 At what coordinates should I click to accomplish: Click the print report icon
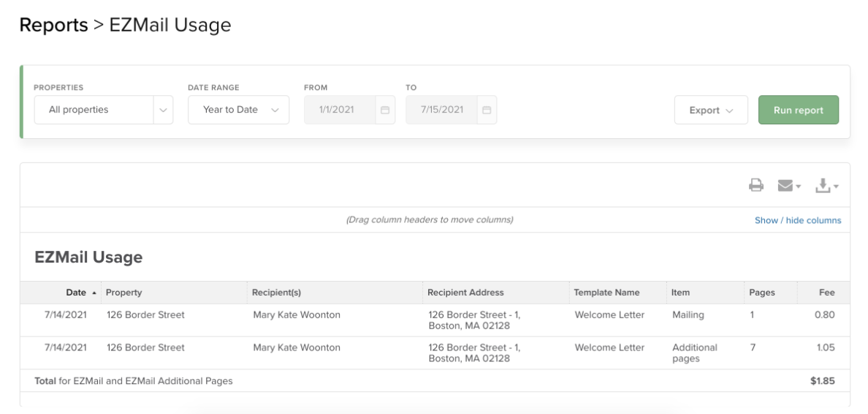(x=755, y=187)
